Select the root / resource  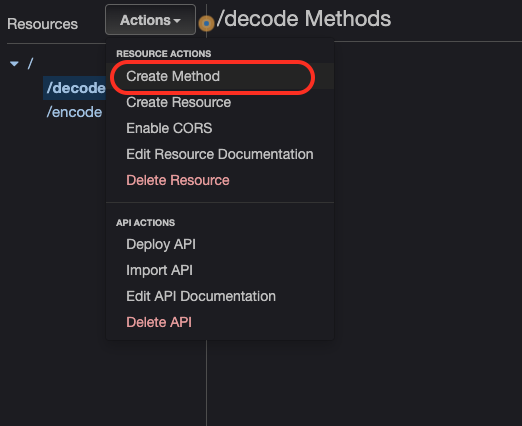tap(30, 63)
